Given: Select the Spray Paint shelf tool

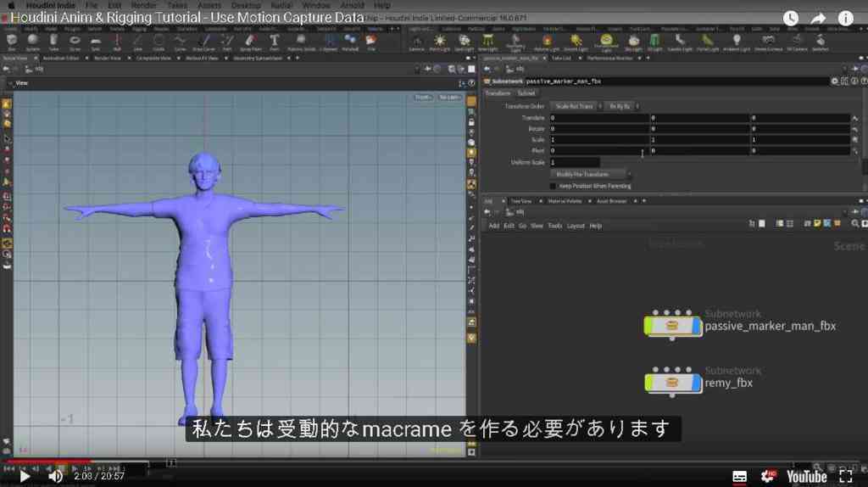Looking at the screenshot, I should coord(250,42).
